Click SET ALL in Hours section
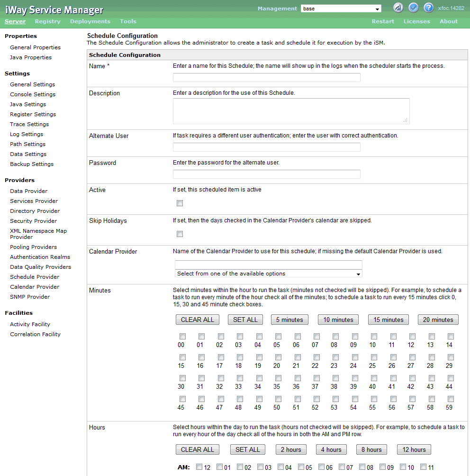Viewport: 470px width, 476px height. (248, 449)
